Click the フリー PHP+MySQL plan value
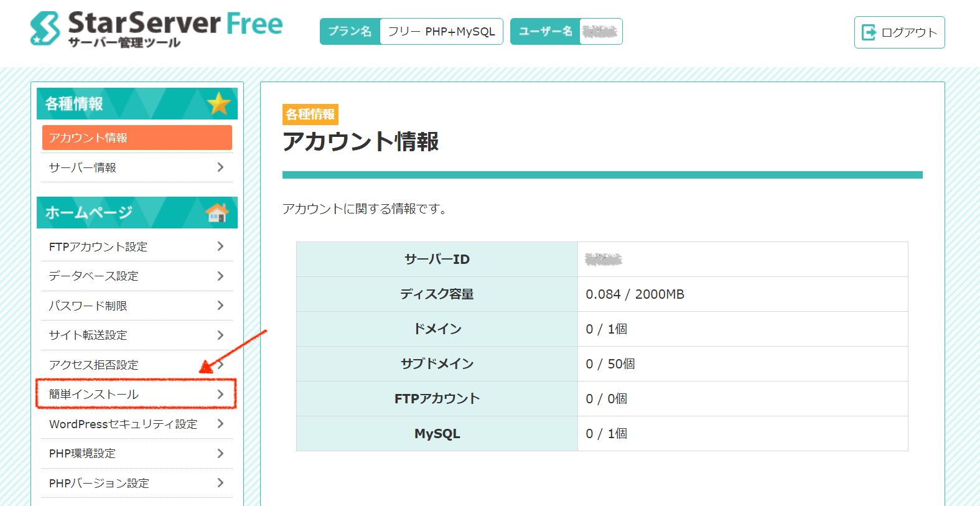Screen dimensions: 980x506 [442, 31]
